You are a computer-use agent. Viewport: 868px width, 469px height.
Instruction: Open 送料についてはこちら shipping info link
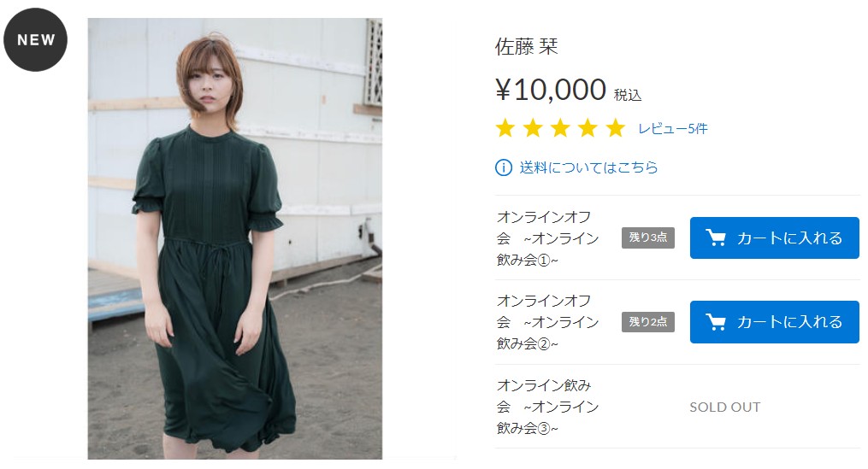(588, 167)
